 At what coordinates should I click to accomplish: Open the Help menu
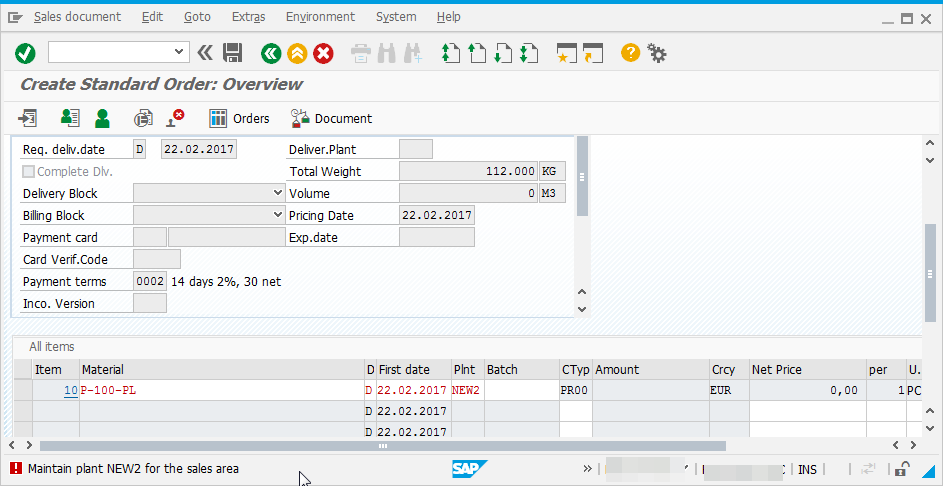(x=449, y=17)
